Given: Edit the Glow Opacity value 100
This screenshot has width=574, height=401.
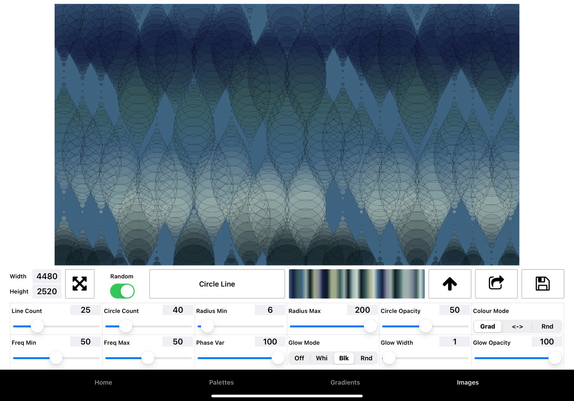Looking at the screenshot, I should click(x=547, y=342).
